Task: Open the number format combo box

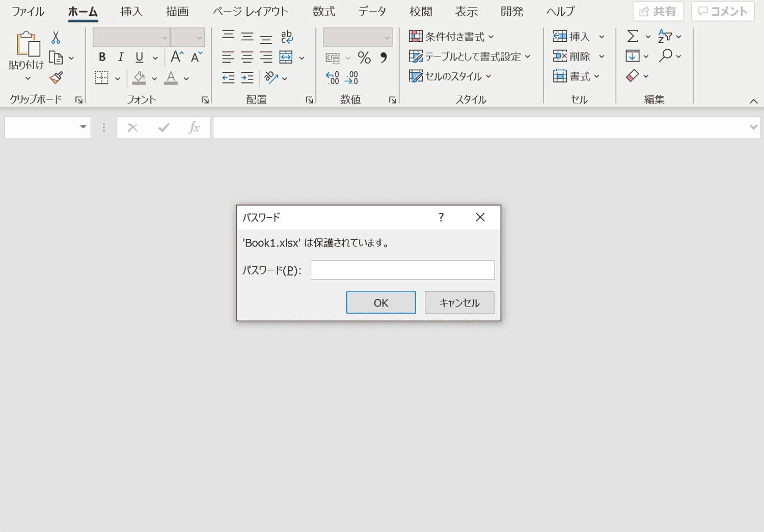Action: [x=358, y=38]
